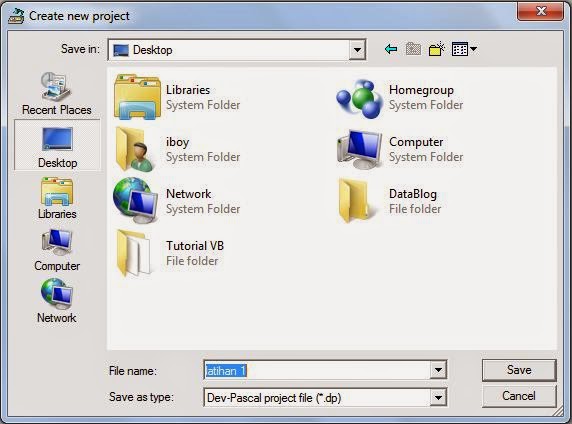Select the Network system folder icon
Viewport: 572px width, 424px height.
click(x=136, y=201)
